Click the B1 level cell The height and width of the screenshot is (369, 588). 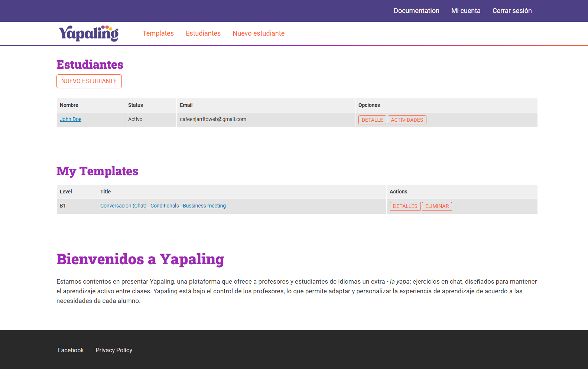coord(63,206)
